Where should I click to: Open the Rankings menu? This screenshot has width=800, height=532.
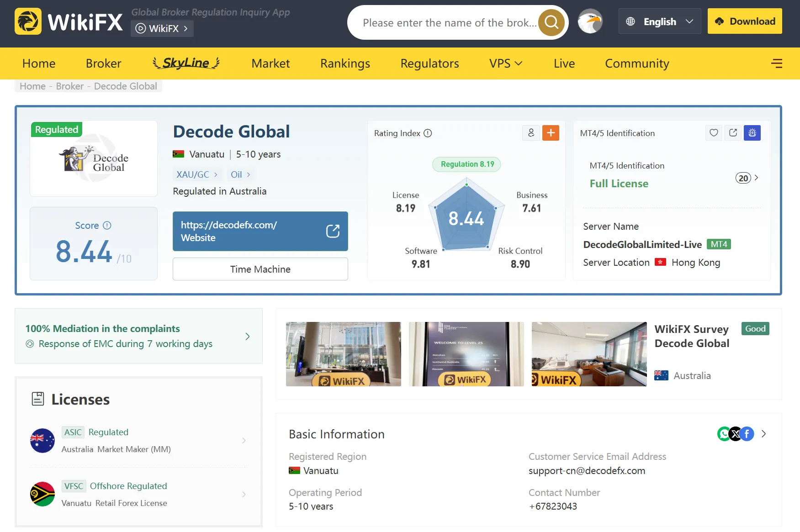345,63
